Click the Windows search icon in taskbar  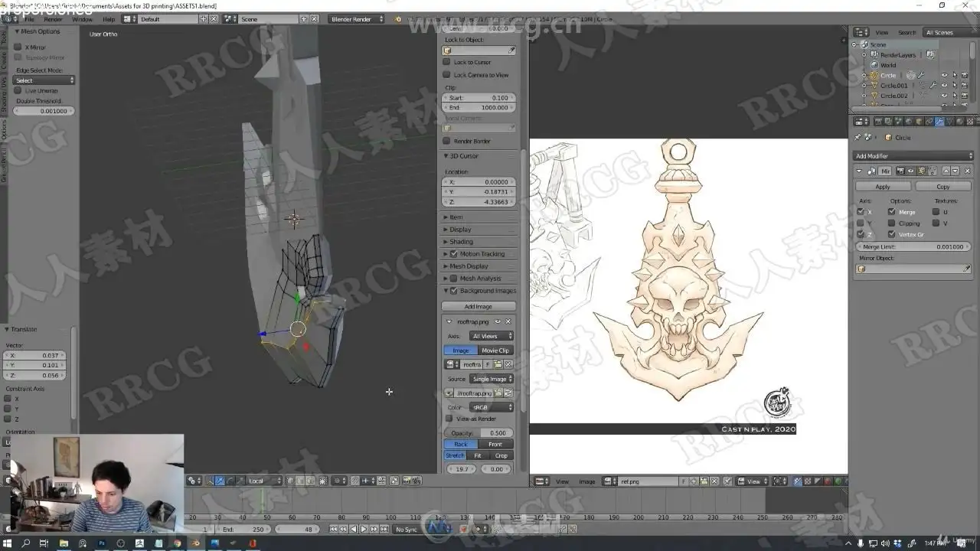25,543
